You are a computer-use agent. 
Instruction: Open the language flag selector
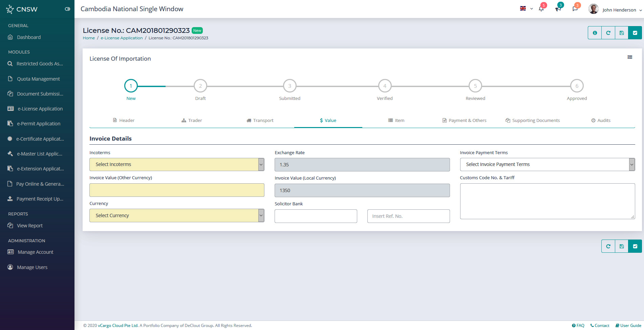pos(526,9)
